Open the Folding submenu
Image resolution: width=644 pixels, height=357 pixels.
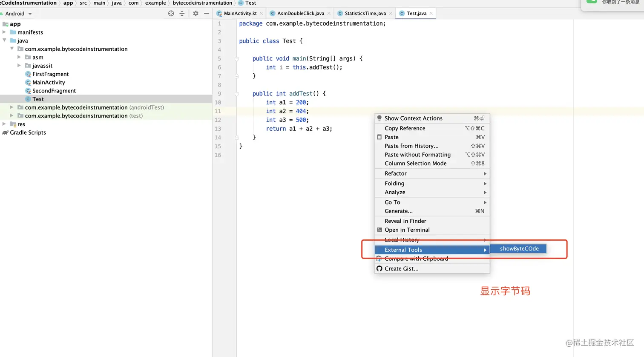432,184
